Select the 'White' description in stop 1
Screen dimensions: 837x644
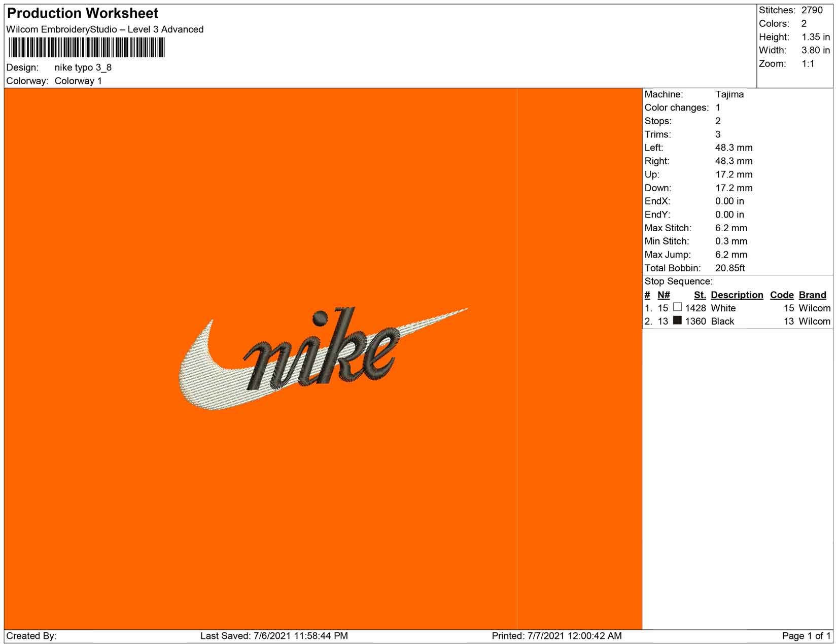click(x=723, y=308)
